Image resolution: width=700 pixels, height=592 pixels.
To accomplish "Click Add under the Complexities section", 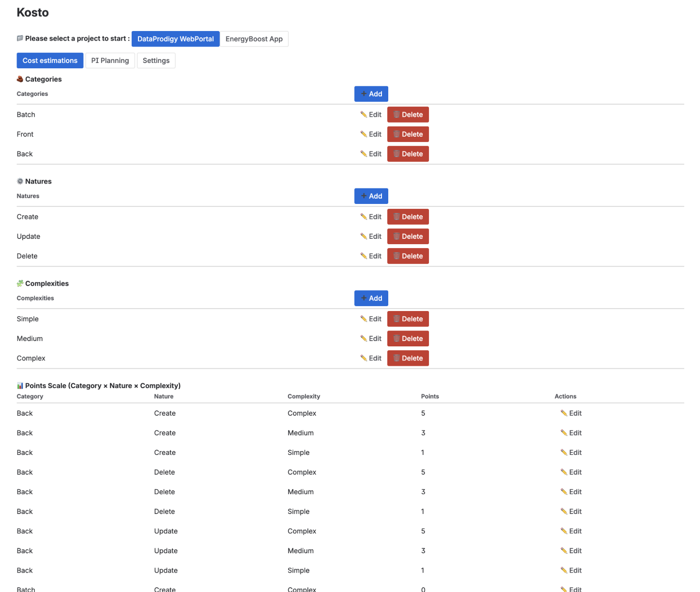I will pos(371,298).
